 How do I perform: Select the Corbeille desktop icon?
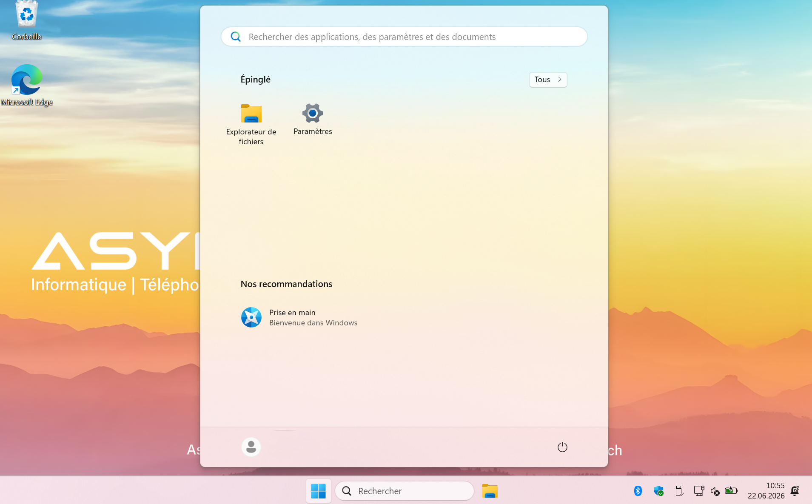26,21
